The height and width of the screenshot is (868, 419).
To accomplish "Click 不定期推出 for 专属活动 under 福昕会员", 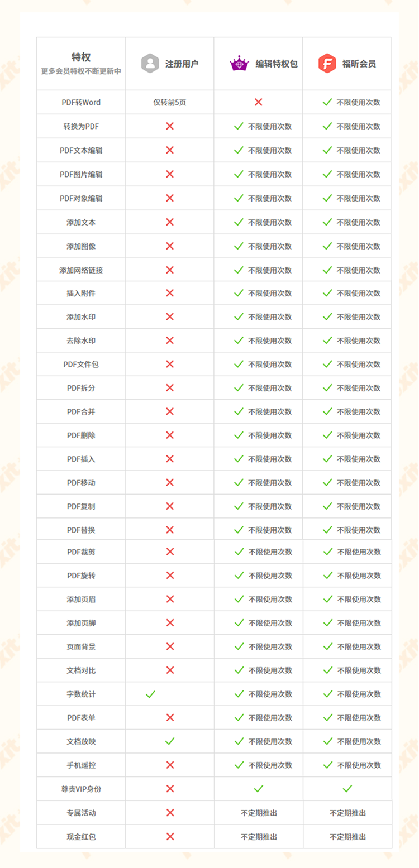I will tap(347, 813).
